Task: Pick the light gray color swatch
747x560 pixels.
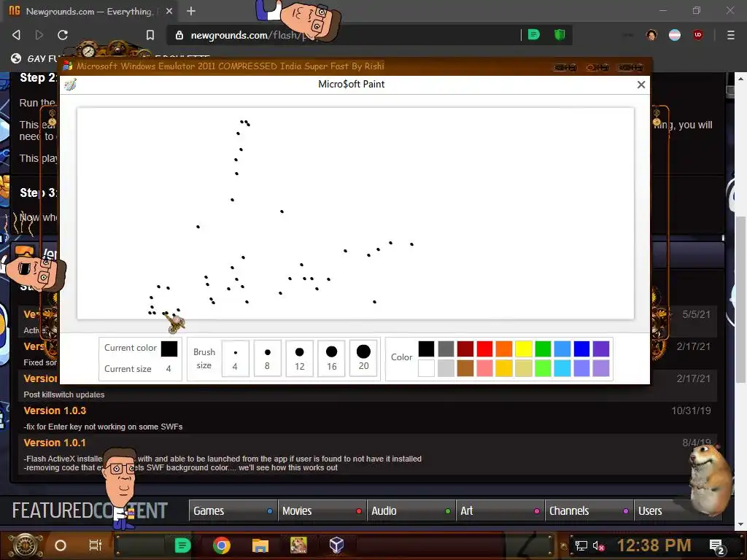Action: pos(446,368)
